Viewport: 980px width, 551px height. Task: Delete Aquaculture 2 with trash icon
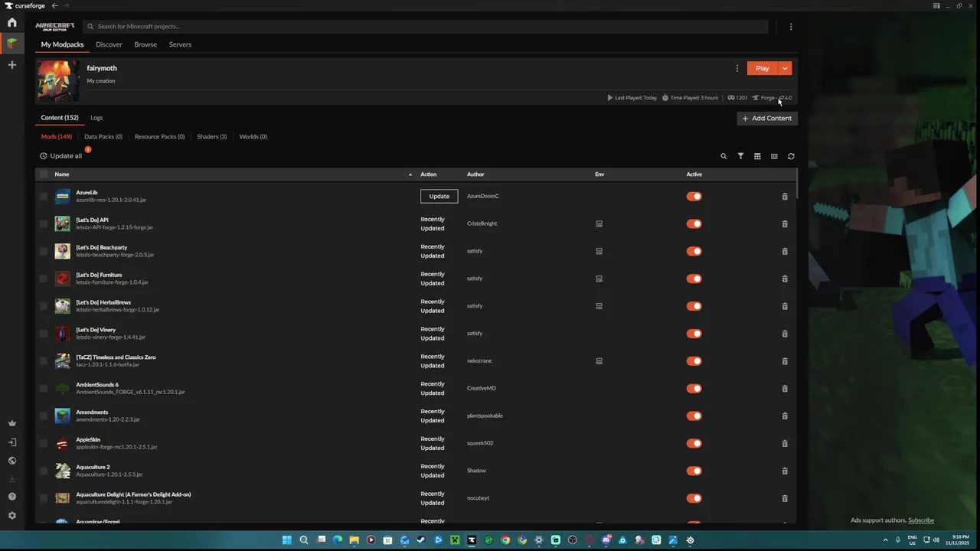(x=785, y=471)
